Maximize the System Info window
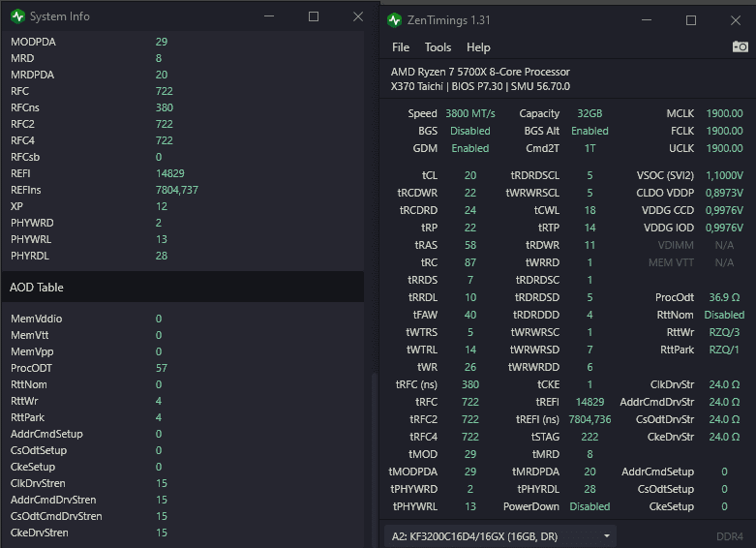Image resolution: width=756 pixels, height=548 pixels. 314,16
